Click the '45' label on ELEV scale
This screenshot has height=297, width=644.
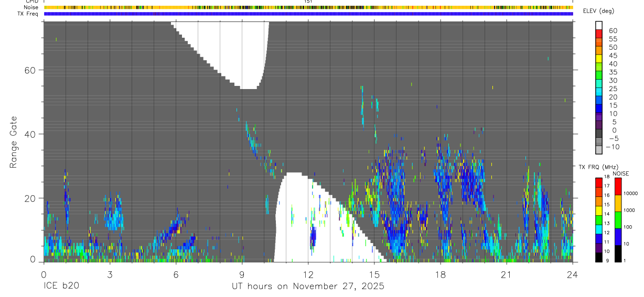coord(613,56)
